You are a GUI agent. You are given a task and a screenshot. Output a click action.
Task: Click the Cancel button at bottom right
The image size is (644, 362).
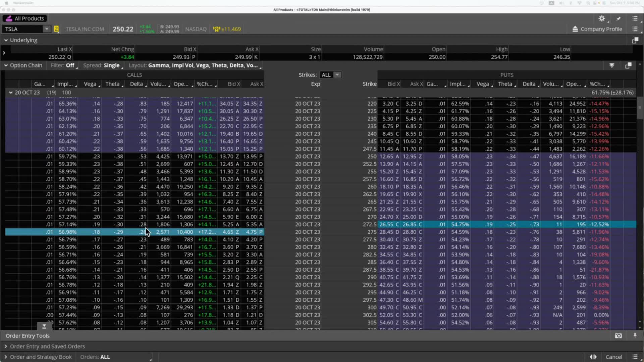coord(615,357)
